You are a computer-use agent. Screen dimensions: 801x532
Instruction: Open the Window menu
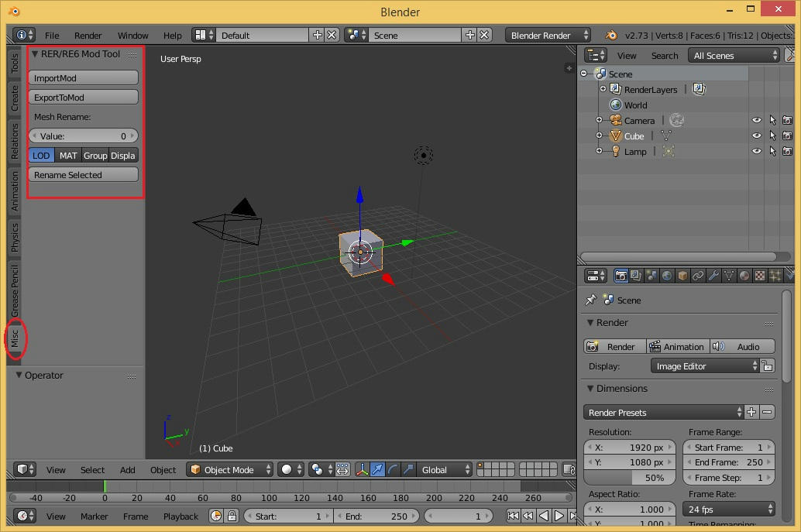click(x=132, y=35)
